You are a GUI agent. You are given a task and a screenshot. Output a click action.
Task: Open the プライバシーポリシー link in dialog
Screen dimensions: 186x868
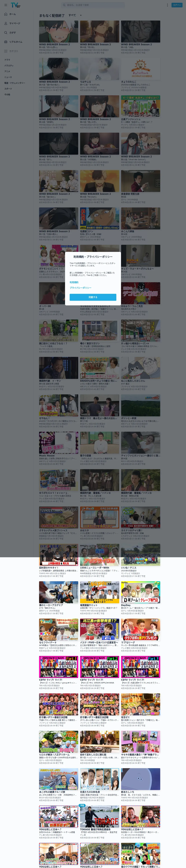tap(80, 288)
